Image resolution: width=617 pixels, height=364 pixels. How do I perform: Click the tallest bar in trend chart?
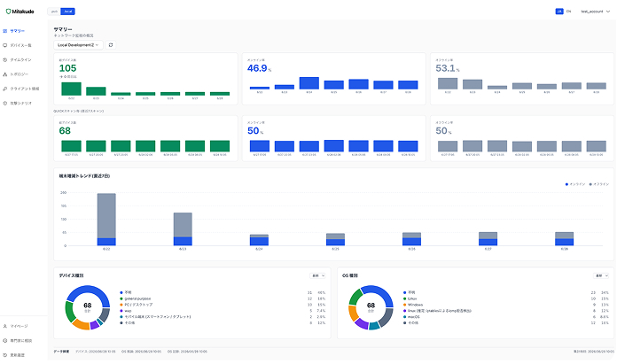[x=106, y=220]
